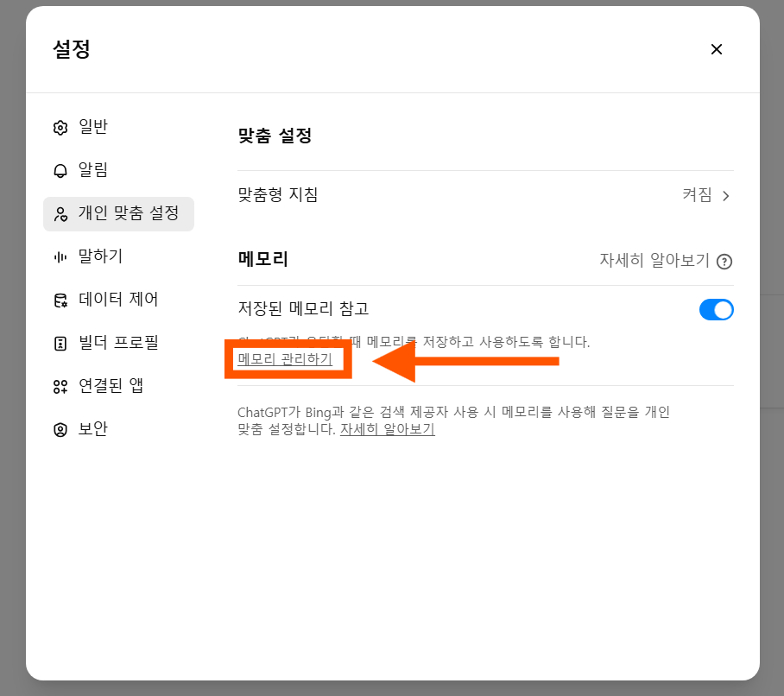Screen dimensions: 784x696
Task: Close the 설정 dialog with the X
Action: pos(717,49)
